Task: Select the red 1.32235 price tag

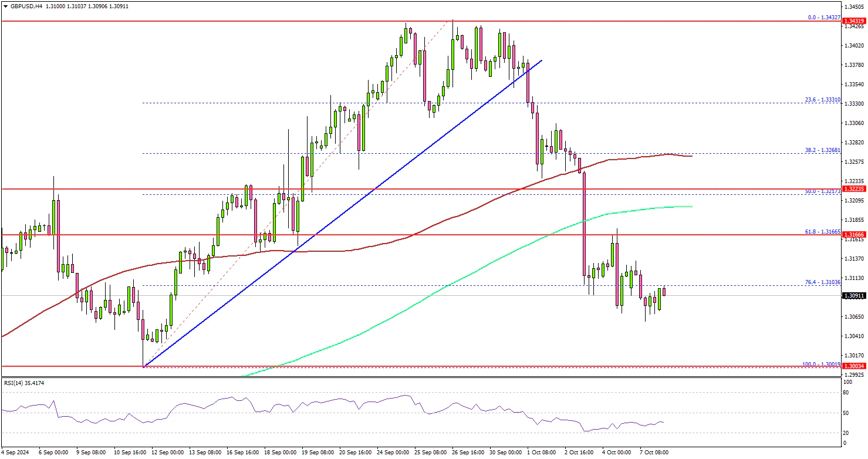Action: (854, 189)
